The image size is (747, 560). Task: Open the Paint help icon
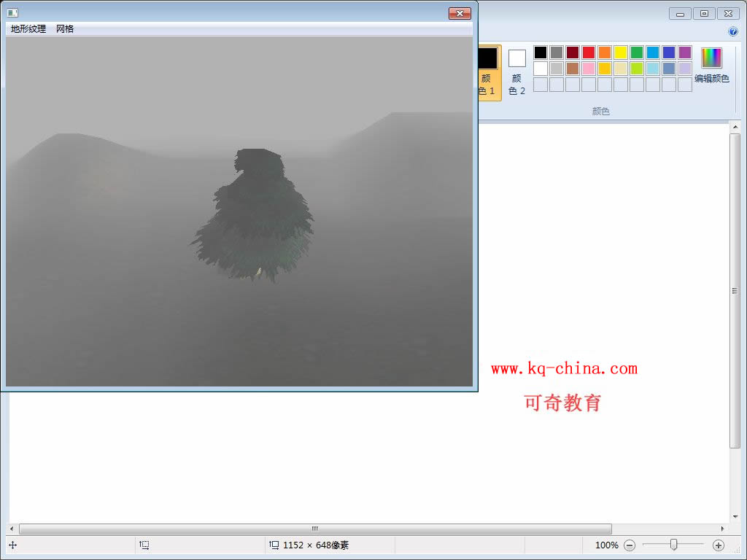733,31
